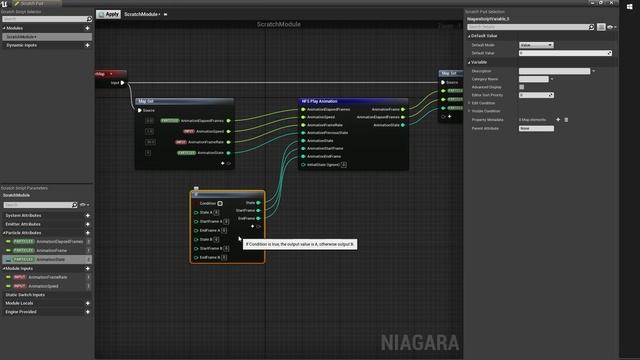The image size is (640, 360).
Task: Expand the Visible Condition property
Action: pyautogui.click(x=469, y=111)
